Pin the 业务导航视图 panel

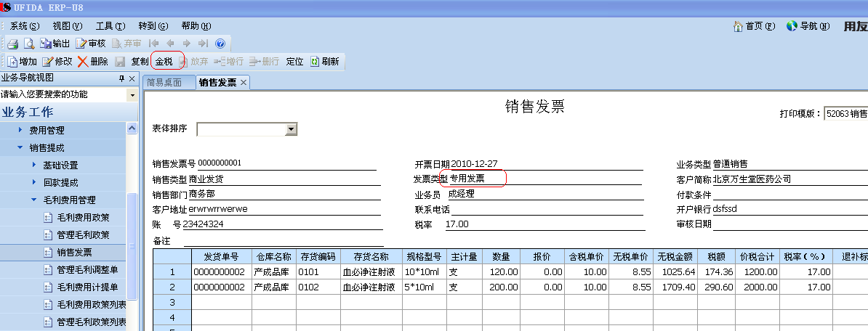pyautogui.click(x=122, y=79)
